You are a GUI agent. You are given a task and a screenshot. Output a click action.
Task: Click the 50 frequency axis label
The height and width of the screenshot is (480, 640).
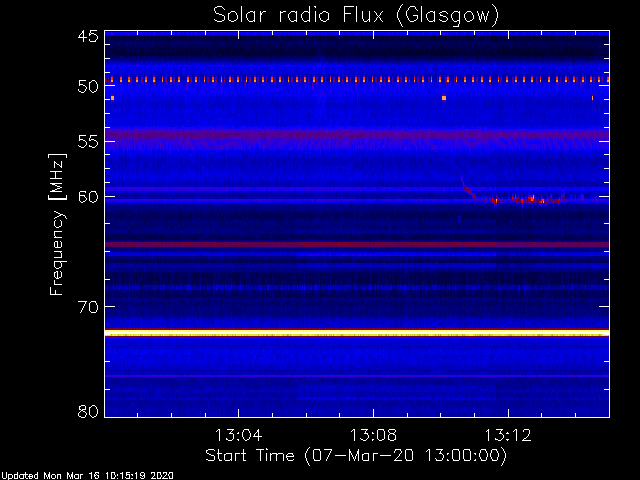(x=88, y=86)
